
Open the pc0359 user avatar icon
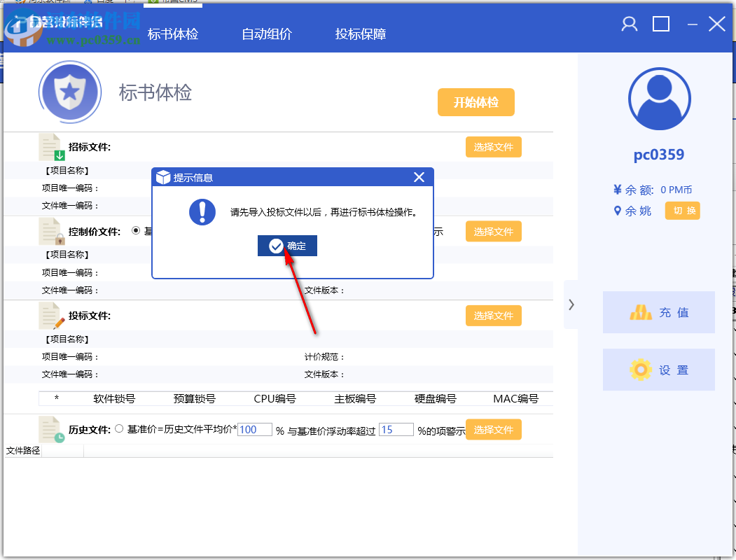click(658, 99)
